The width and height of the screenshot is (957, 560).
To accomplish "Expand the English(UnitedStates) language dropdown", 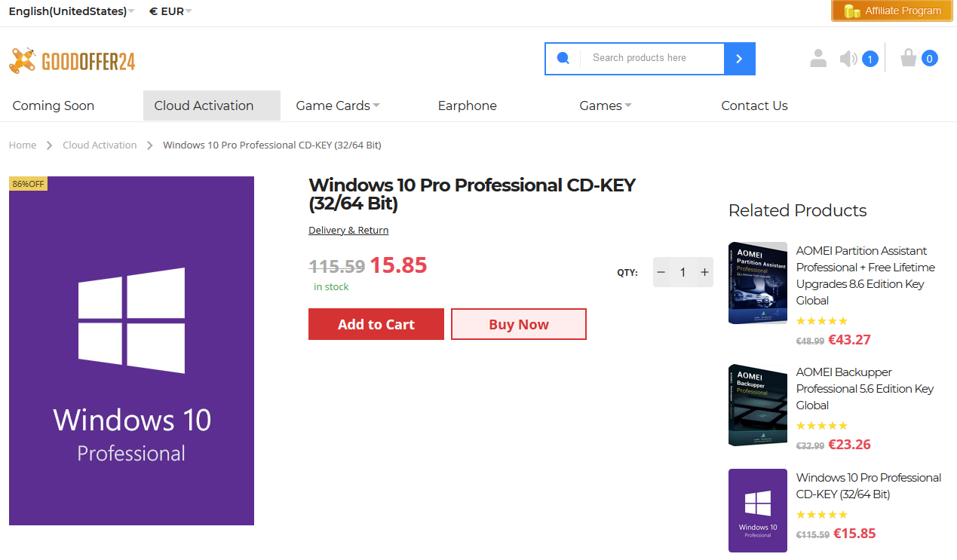I will click(x=72, y=11).
